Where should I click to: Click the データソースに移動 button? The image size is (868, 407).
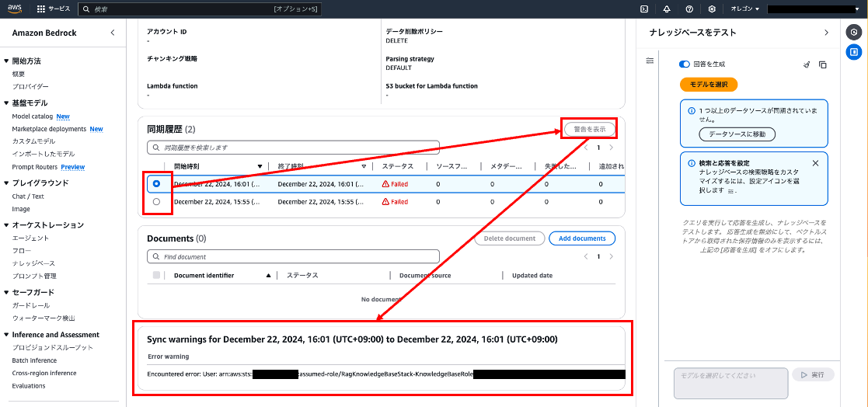pyautogui.click(x=737, y=134)
